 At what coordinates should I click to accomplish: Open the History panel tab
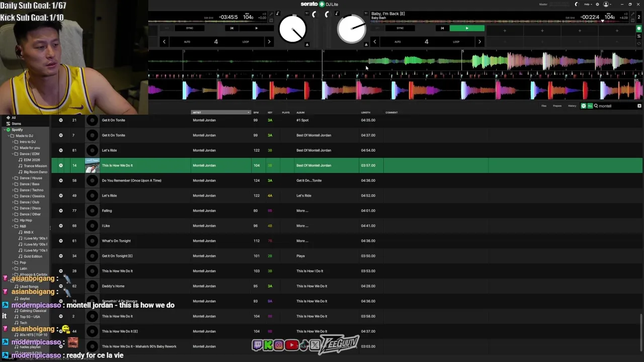572,106
